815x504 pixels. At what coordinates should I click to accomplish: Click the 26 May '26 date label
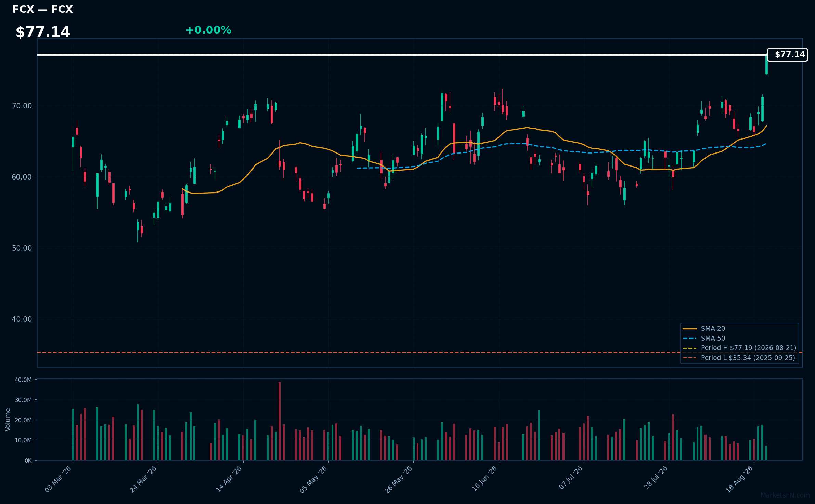coord(399,479)
